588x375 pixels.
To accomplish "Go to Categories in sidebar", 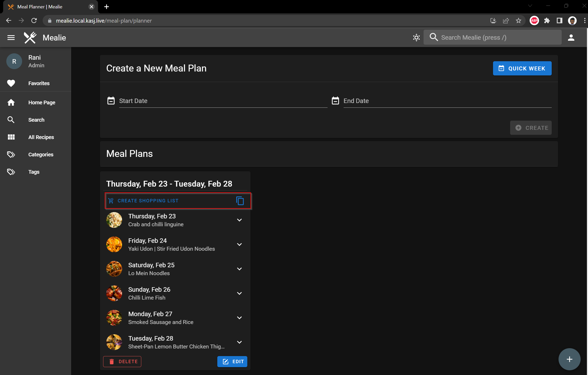I will tap(41, 155).
